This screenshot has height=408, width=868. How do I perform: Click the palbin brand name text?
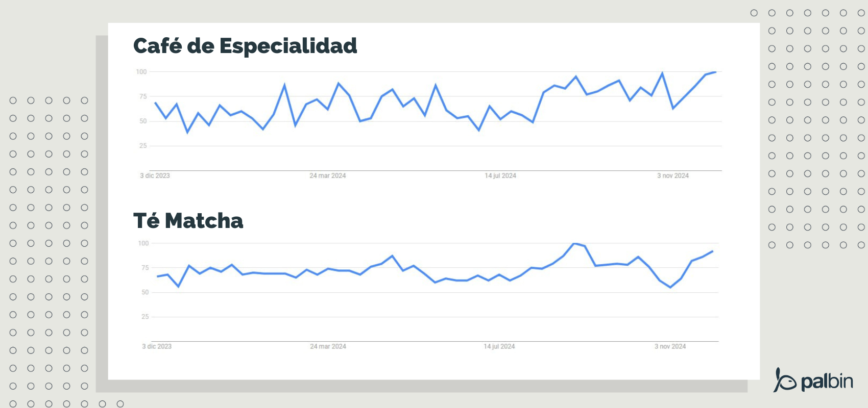click(827, 381)
